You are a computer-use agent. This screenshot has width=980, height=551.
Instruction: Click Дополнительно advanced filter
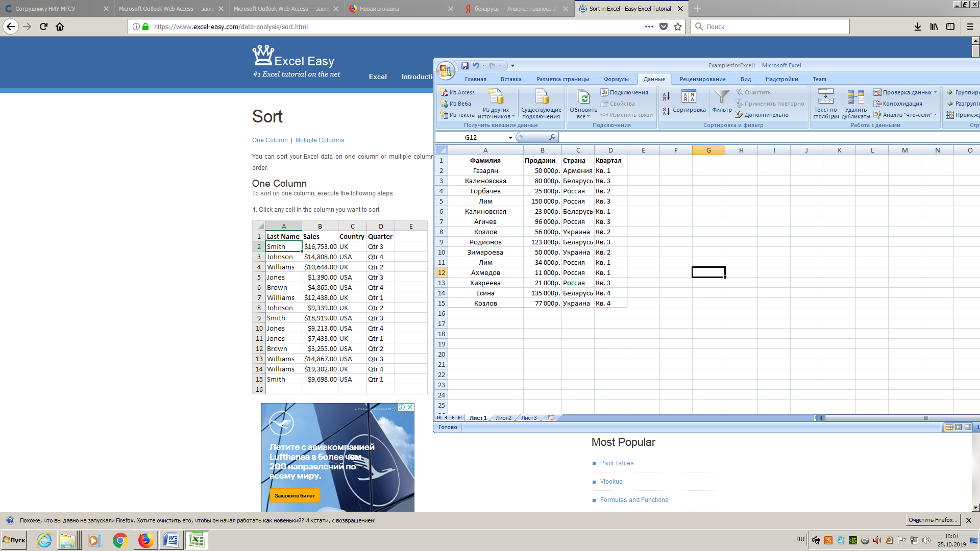tap(762, 115)
